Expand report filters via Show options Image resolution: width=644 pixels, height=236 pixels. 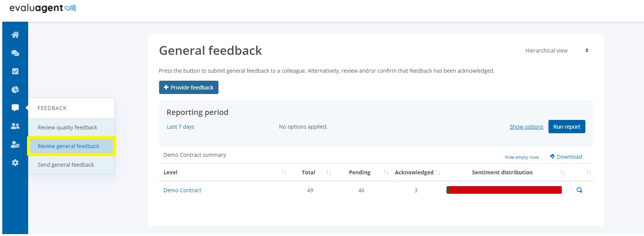(x=526, y=127)
